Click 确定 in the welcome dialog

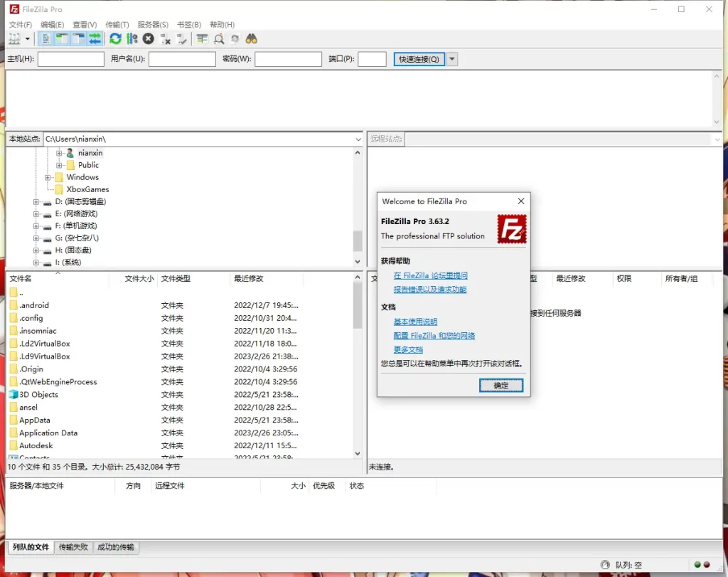click(501, 385)
